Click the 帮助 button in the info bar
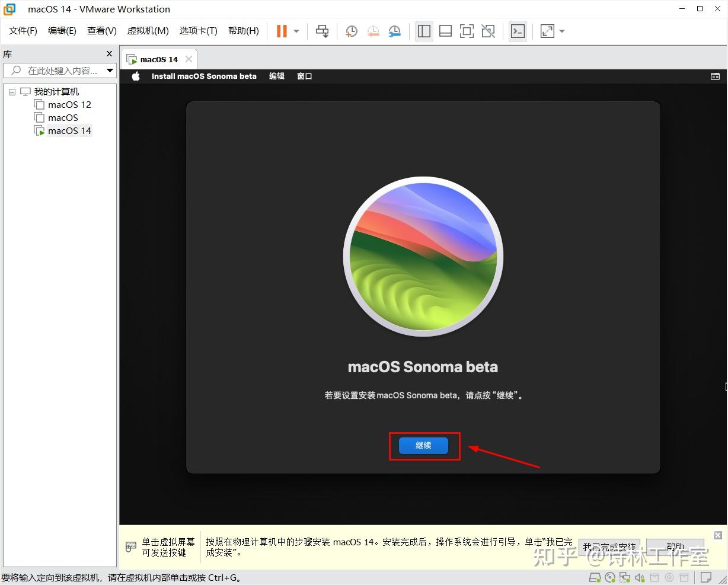Screen dimensions: 728x585 pos(675,546)
